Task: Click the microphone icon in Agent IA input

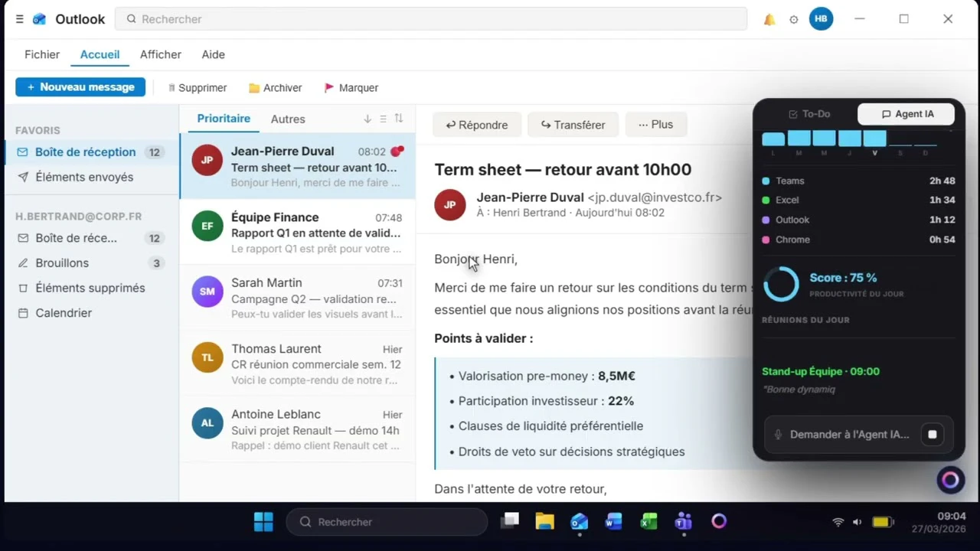Action: pyautogui.click(x=778, y=435)
